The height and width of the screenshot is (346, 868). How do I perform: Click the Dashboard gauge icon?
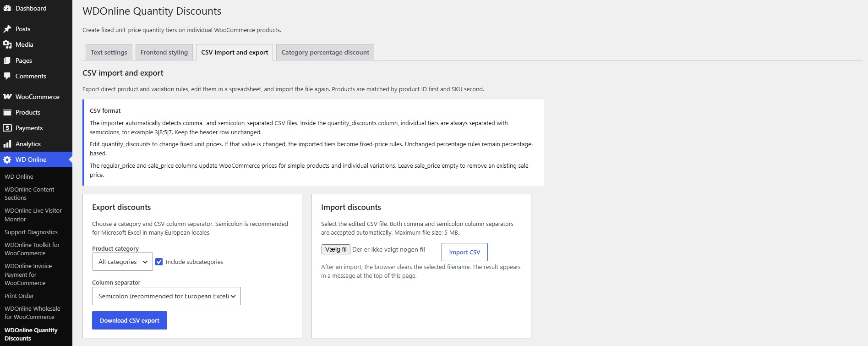(x=7, y=8)
